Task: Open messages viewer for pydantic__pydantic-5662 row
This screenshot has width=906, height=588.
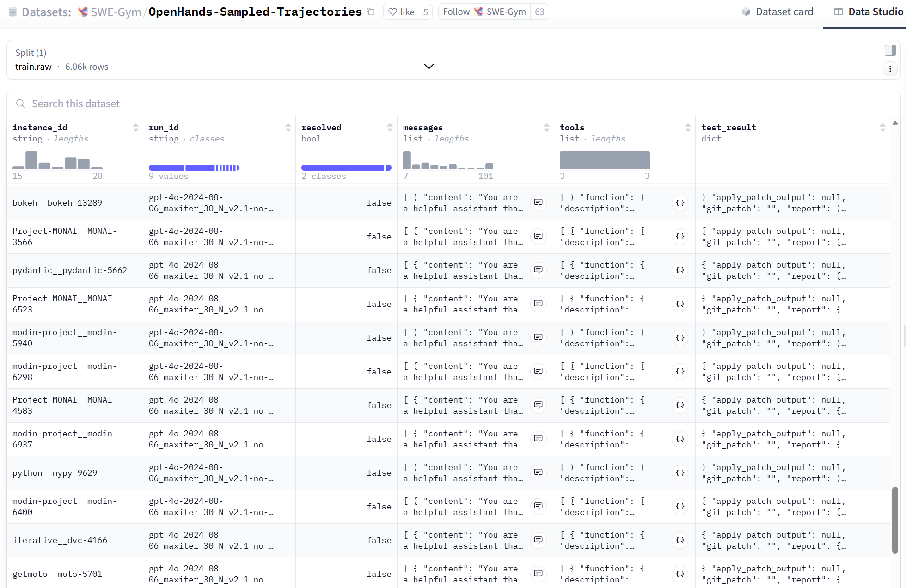Action: [538, 270]
